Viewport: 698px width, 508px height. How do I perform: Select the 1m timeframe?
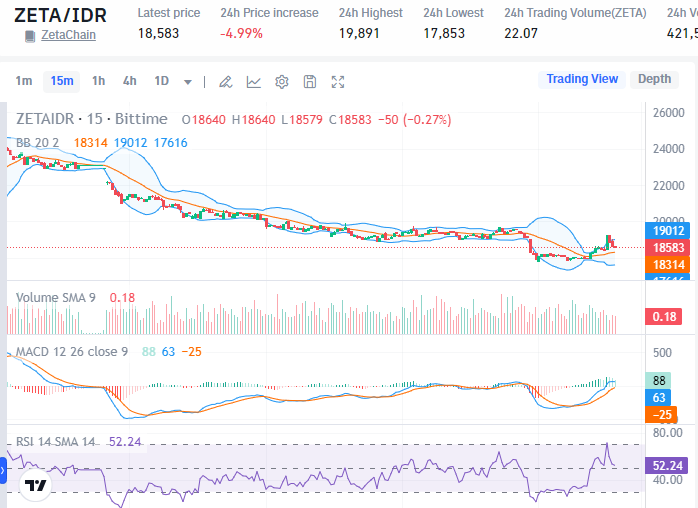[x=24, y=81]
